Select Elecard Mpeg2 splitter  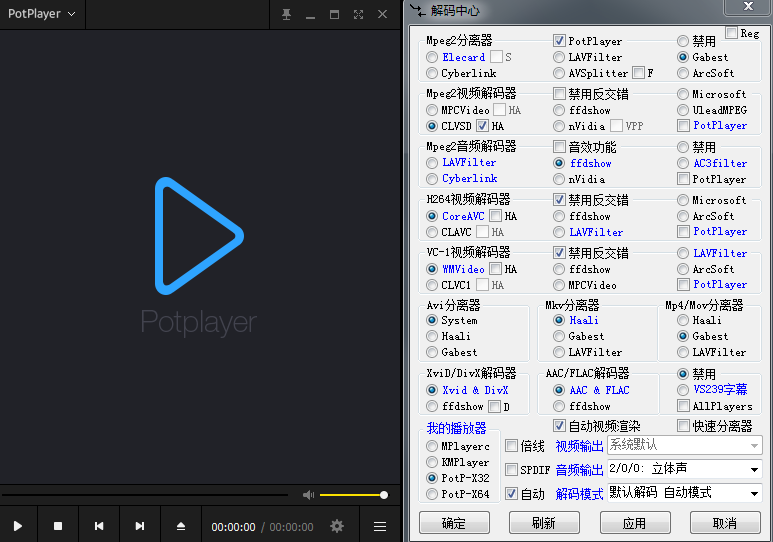click(432, 57)
